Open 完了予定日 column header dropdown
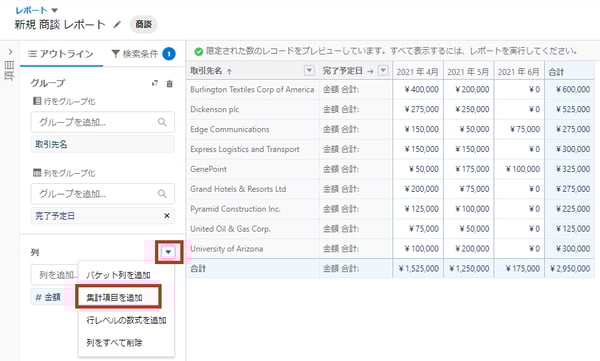The height and width of the screenshot is (361, 600). click(x=383, y=70)
